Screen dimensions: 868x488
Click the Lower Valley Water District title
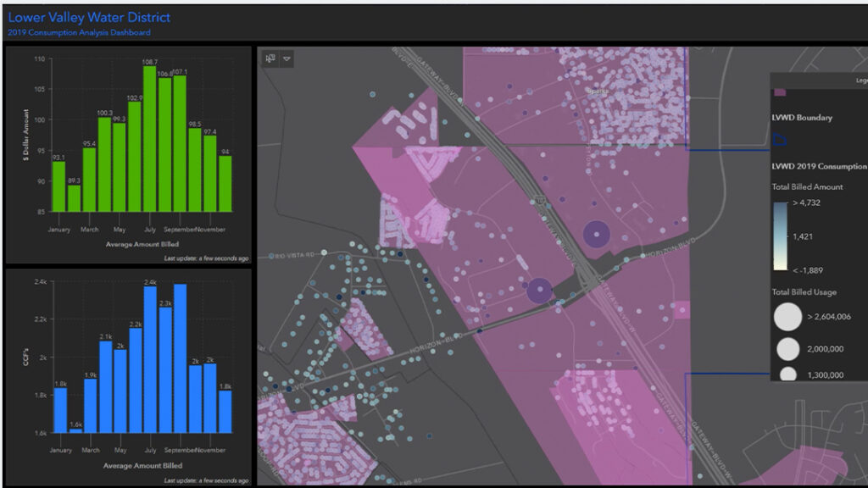[89, 17]
